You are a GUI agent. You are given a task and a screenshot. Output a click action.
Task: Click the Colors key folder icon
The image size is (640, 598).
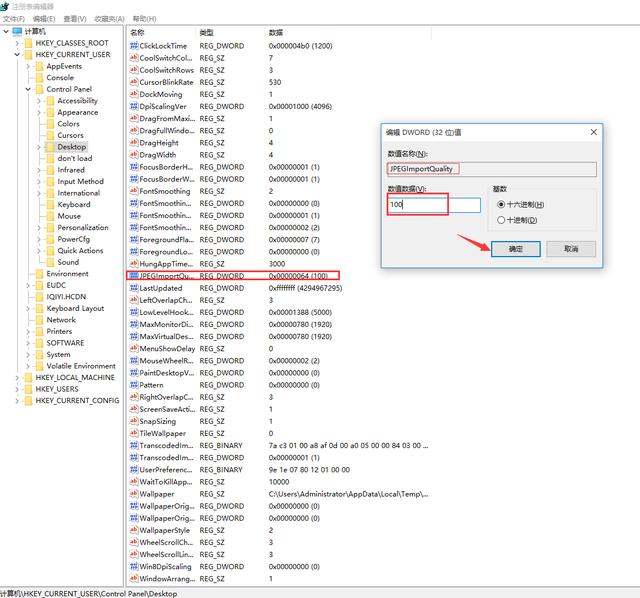coord(50,124)
